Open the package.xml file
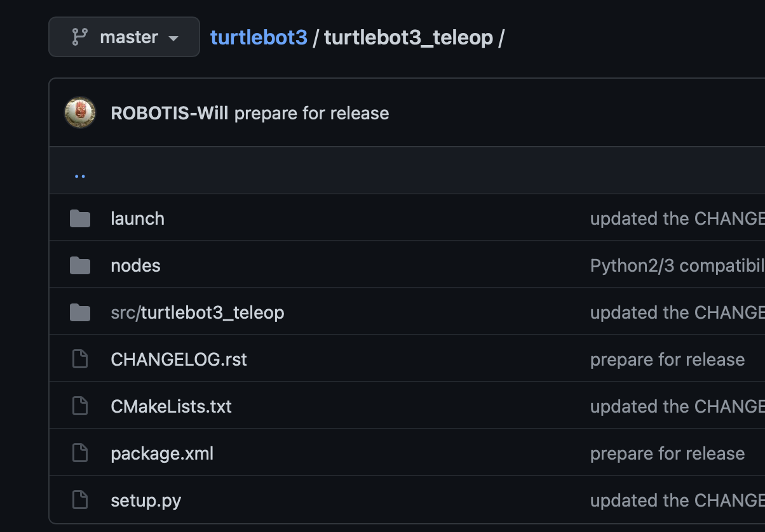 click(x=162, y=453)
